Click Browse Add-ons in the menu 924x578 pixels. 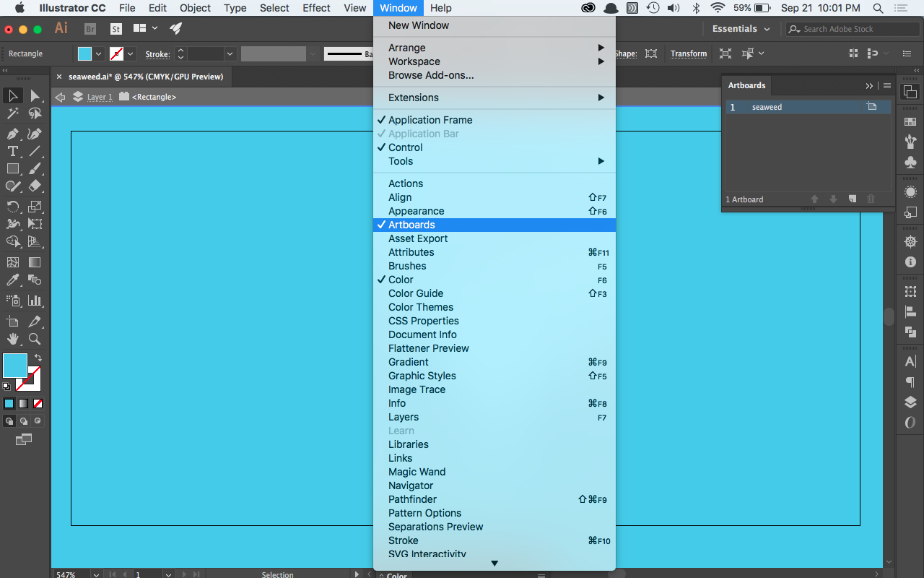click(x=431, y=75)
